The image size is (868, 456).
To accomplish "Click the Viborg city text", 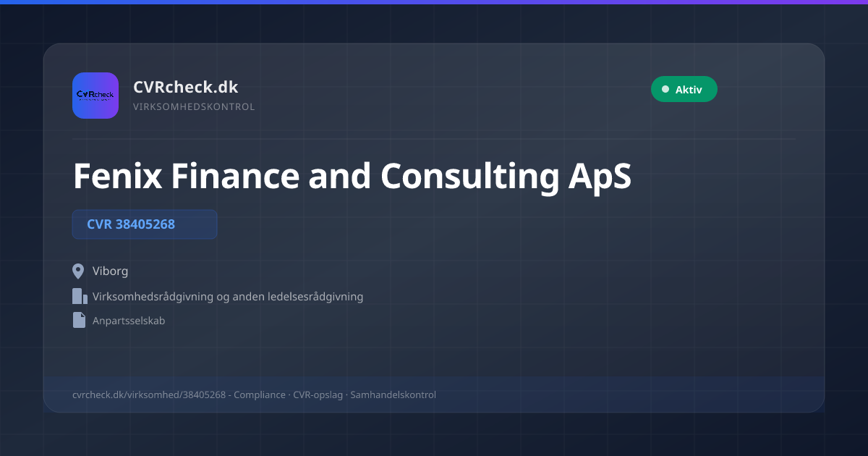I will 111,271.
